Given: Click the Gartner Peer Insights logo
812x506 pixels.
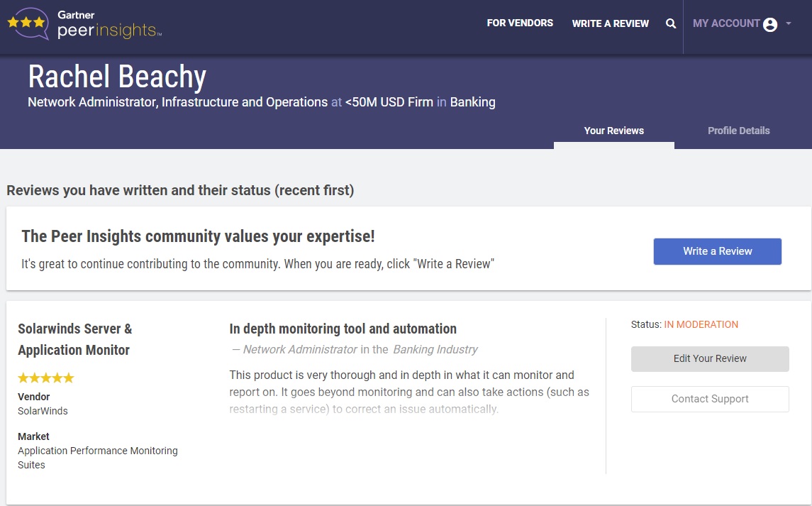Looking at the screenshot, I should [84, 24].
